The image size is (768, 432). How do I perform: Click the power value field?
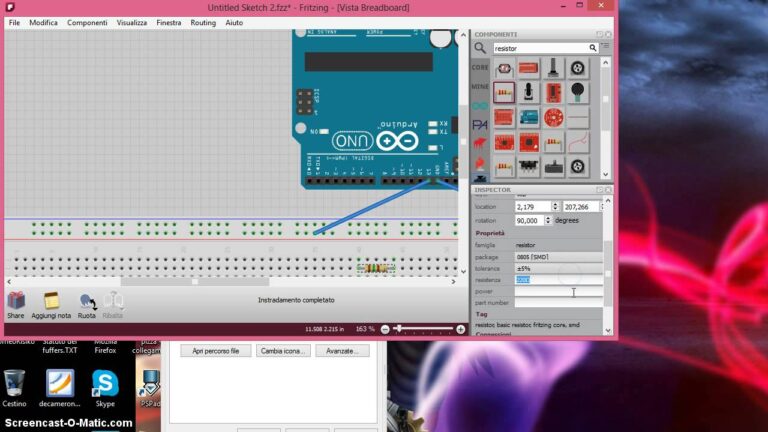(558, 291)
